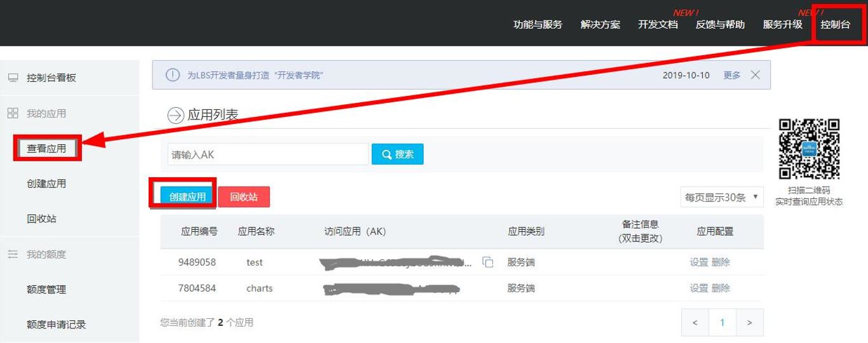Click the red 回收站 button

244,197
